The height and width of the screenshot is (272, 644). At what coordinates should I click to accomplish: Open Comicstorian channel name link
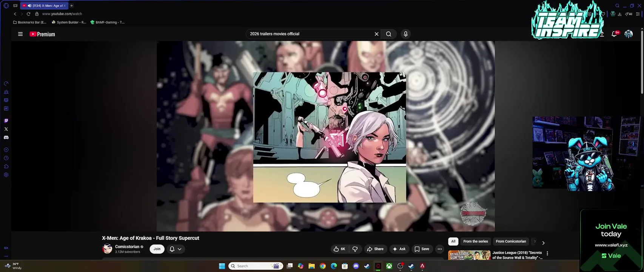click(127, 247)
